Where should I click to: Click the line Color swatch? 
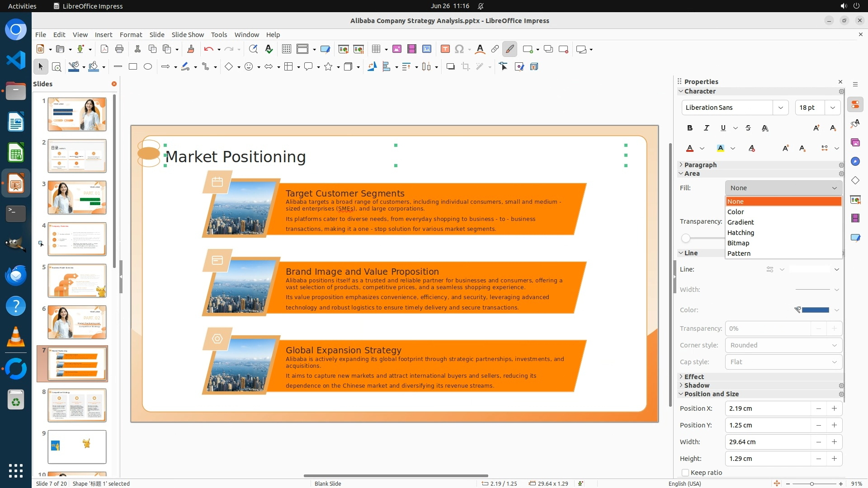point(815,310)
